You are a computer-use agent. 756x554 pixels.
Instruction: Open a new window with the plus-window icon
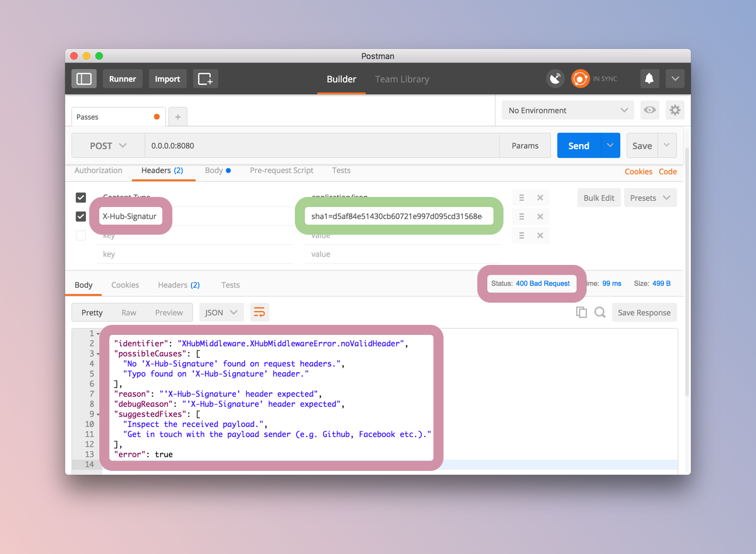tap(205, 79)
